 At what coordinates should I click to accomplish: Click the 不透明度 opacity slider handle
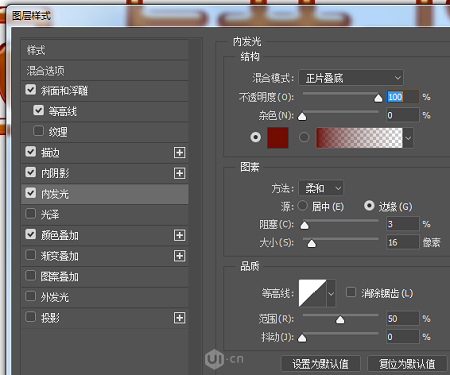tap(378, 98)
